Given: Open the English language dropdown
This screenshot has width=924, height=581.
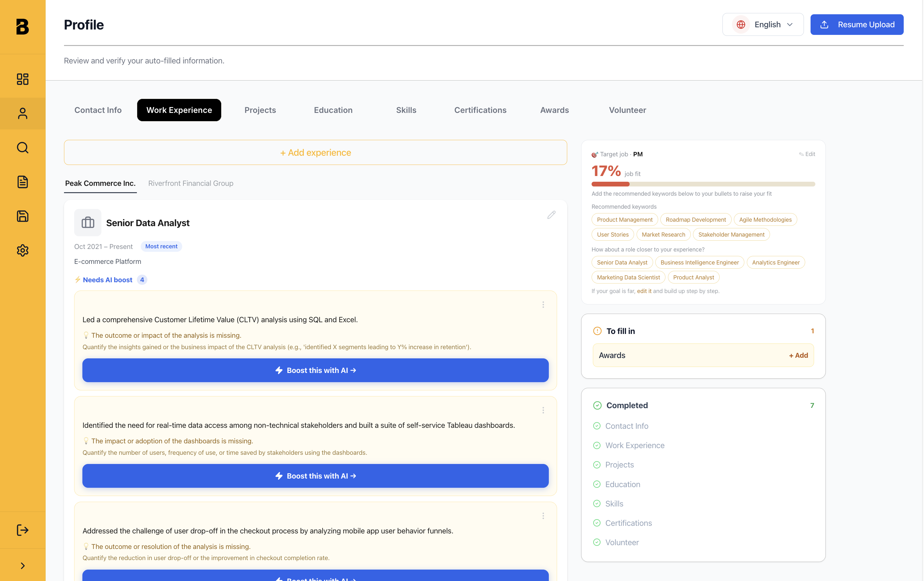Looking at the screenshot, I should pyautogui.click(x=763, y=24).
